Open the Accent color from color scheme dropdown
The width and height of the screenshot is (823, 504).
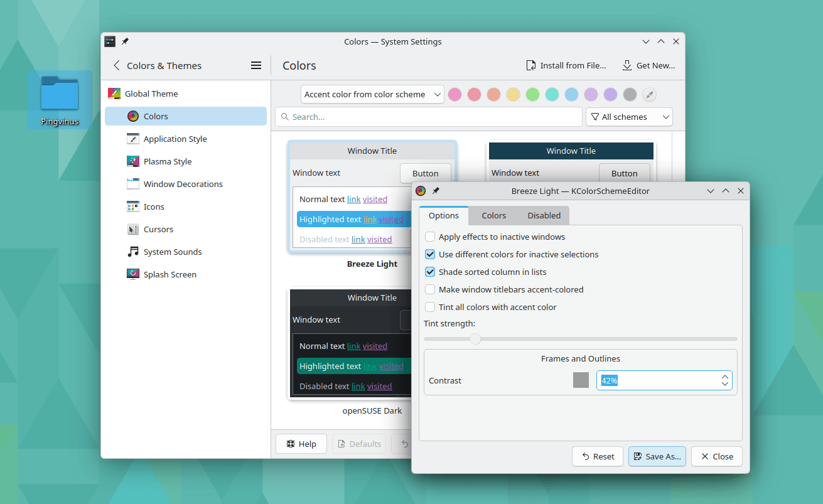[372, 95]
